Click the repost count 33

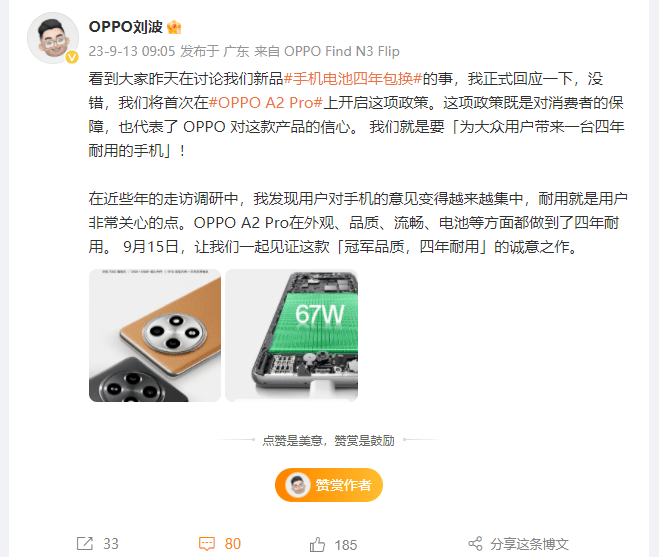coord(111,544)
